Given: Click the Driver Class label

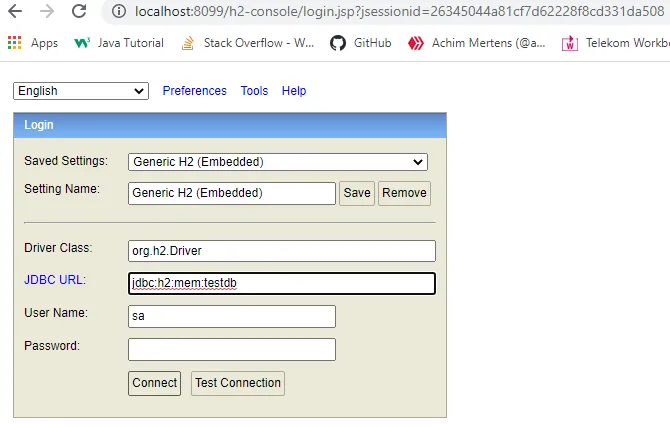Looking at the screenshot, I should coord(58,248).
